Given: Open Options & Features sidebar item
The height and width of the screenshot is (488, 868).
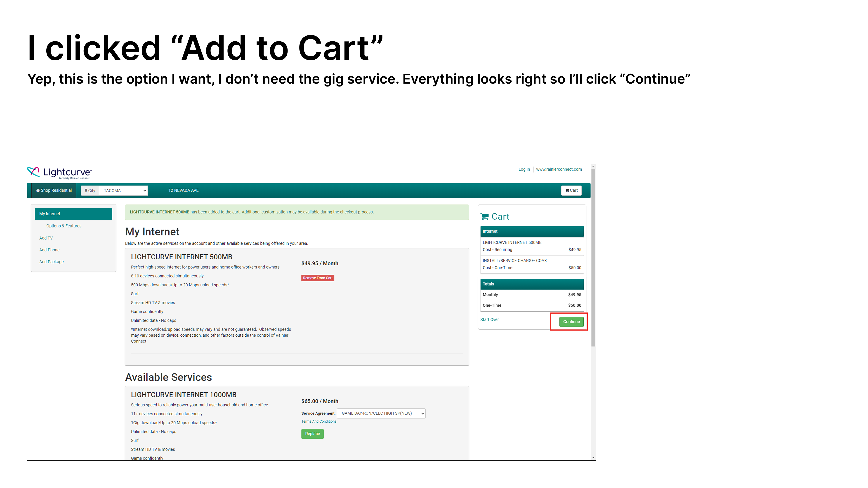Looking at the screenshot, I should tap(64, 226).
